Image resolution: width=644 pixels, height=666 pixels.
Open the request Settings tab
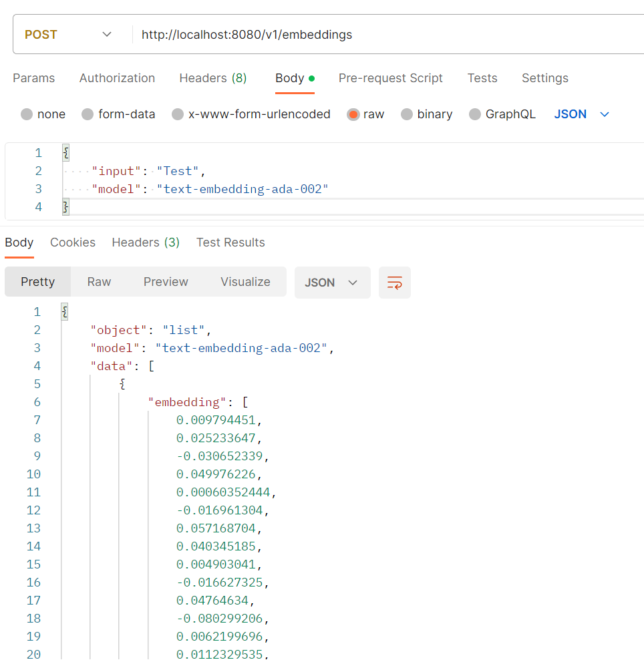[544, 78]
